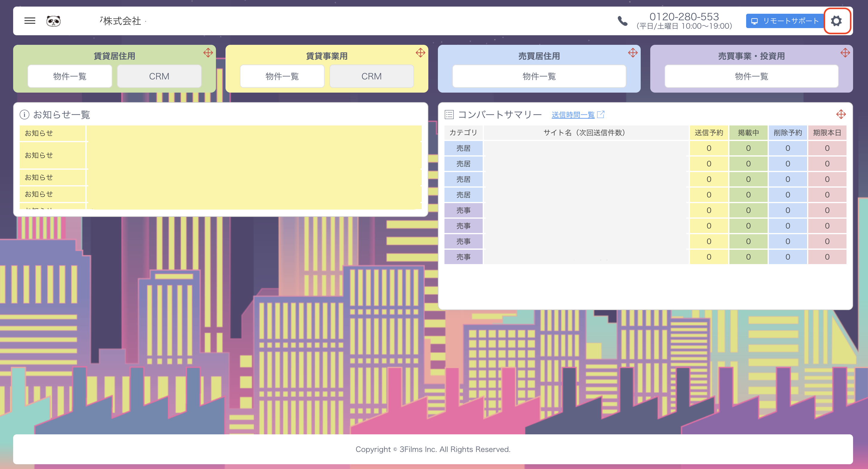Open CRM under 賃貸居住用

(159, 76)
